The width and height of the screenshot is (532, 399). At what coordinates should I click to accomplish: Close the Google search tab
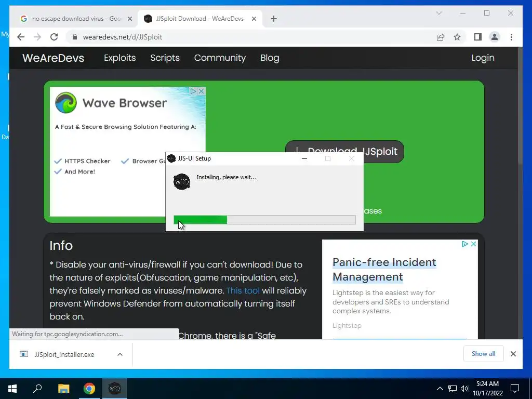click(x=129, y=19)
